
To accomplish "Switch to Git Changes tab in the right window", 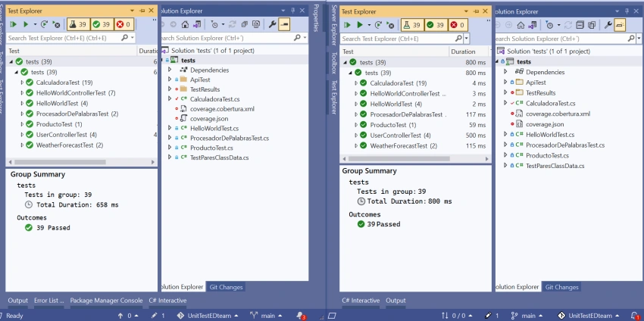I will (561, 287).
